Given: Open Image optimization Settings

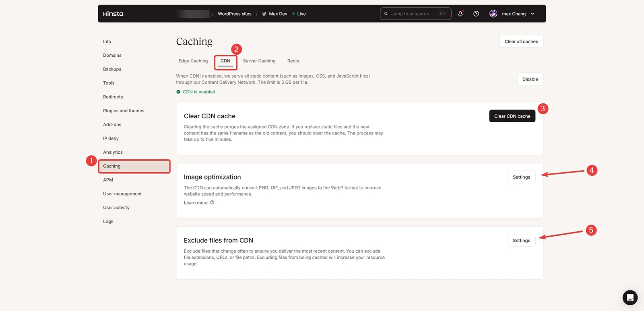Looking at the screenshot, I should click(x=521, y=177).
